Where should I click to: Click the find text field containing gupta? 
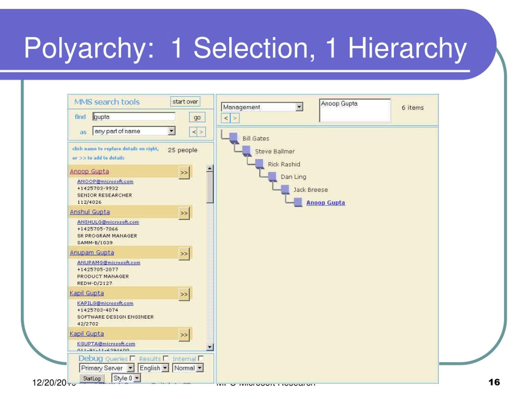click(x=134, y=117)
